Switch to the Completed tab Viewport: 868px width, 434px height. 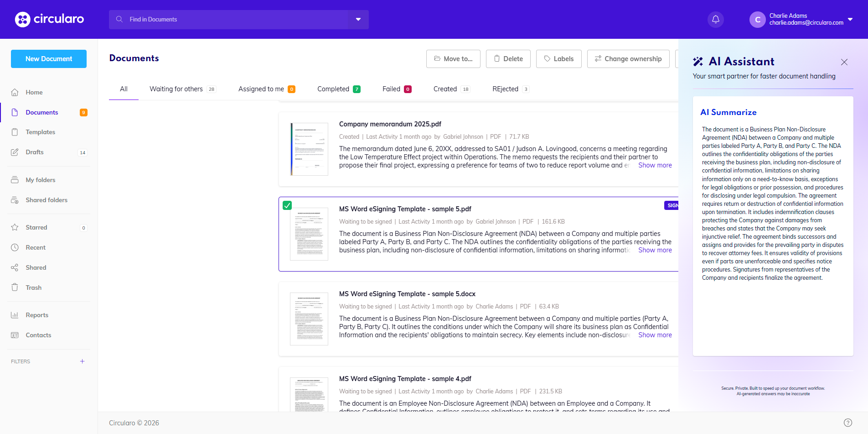333,89
